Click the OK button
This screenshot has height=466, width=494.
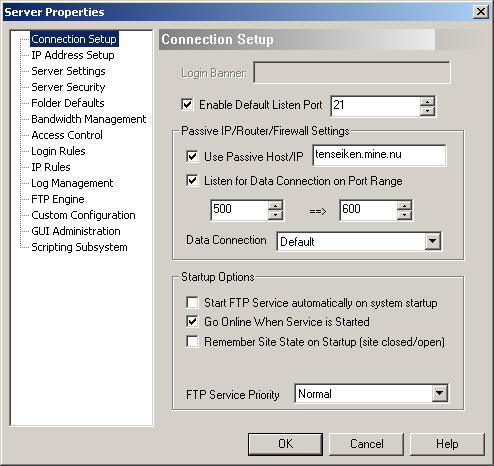point(285,444)
